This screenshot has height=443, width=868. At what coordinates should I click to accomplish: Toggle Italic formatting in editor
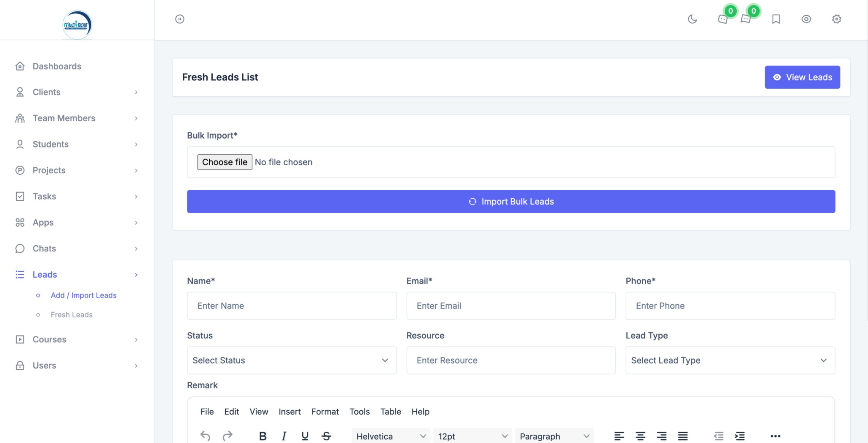(284, 436)
